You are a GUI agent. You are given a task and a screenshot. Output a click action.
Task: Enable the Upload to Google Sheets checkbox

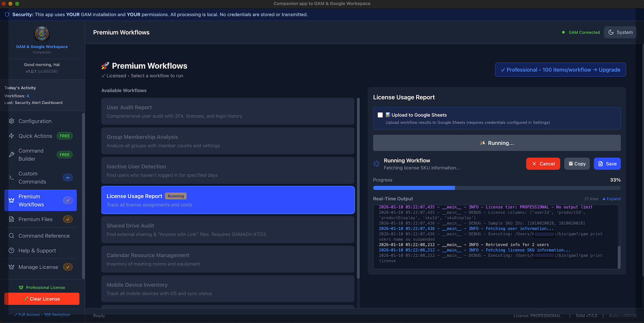380,115
